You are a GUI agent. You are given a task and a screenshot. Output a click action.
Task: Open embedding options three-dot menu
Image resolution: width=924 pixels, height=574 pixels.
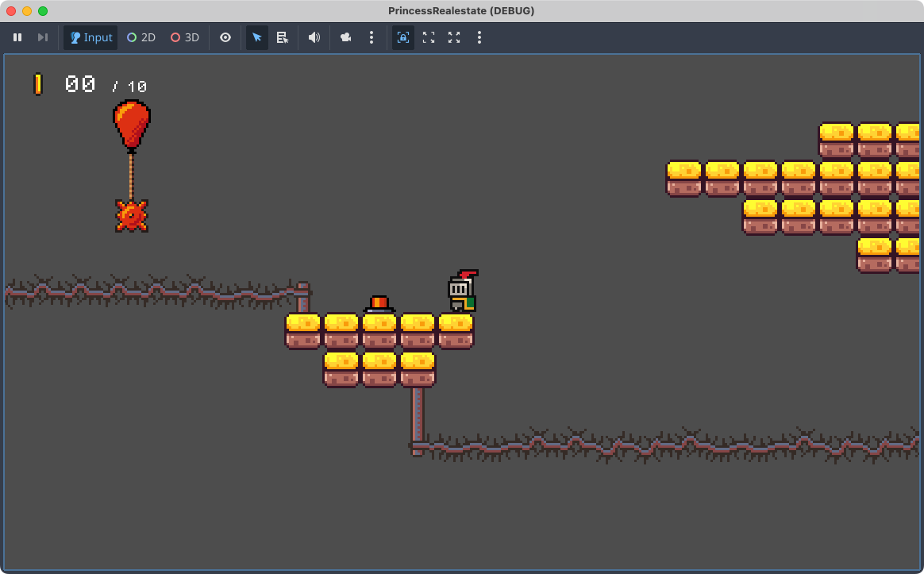tap(479, 37)
